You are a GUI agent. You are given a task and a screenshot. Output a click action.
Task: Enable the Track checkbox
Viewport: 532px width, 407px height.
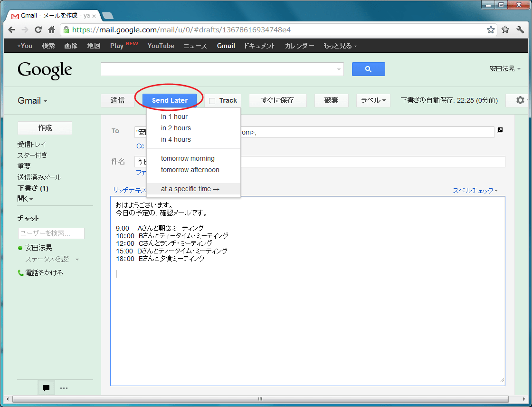pos(212,101)
